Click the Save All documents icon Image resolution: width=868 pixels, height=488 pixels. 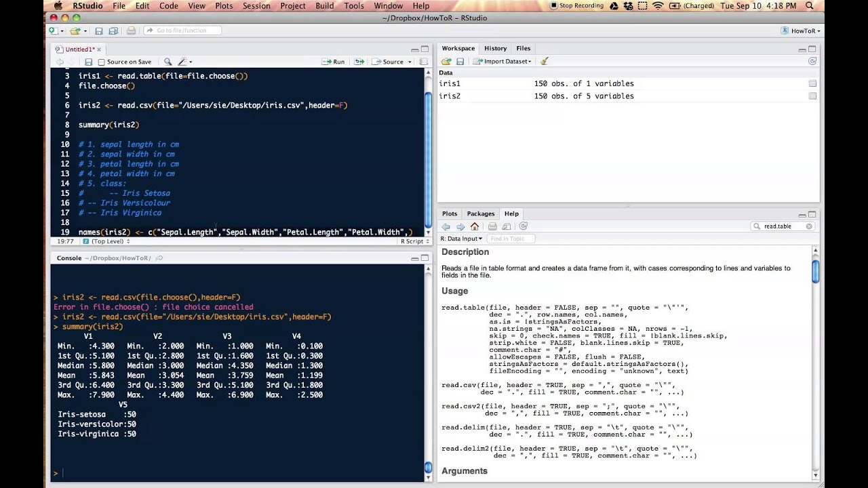pos(113,30)
